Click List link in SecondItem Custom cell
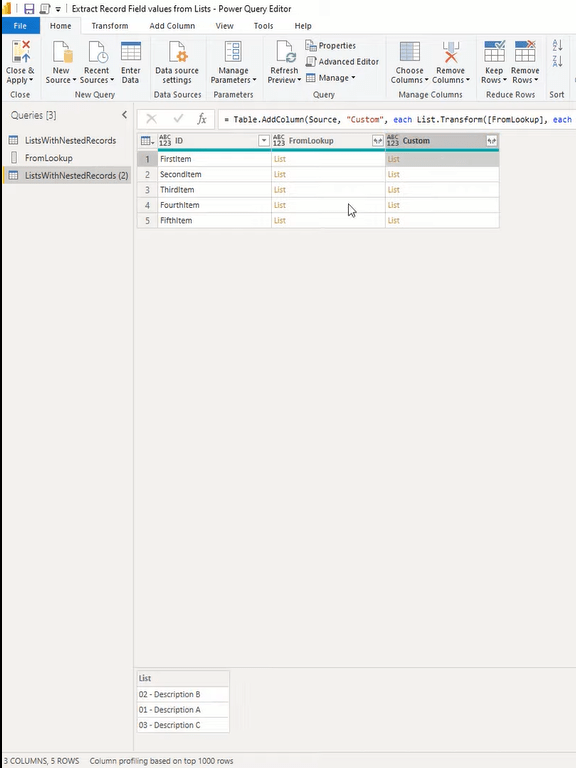Viewport: 576px width, 768px height. 393,174
